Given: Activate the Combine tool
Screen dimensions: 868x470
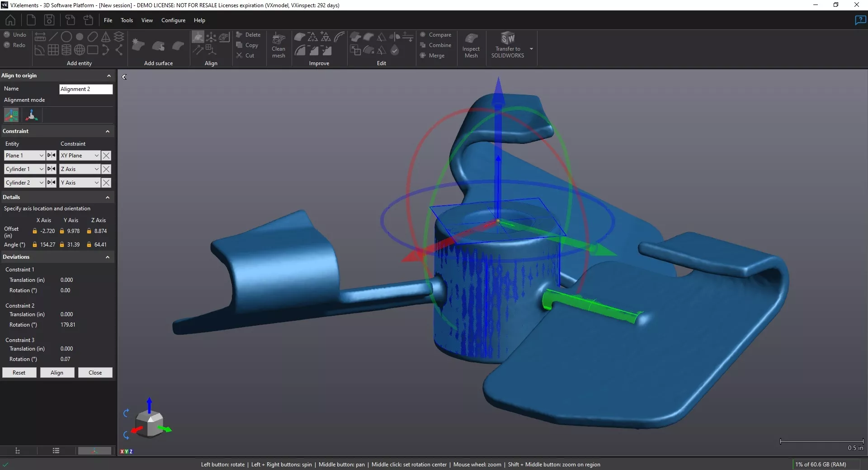Looking at the screenshot, I should (x=435, y=45).
